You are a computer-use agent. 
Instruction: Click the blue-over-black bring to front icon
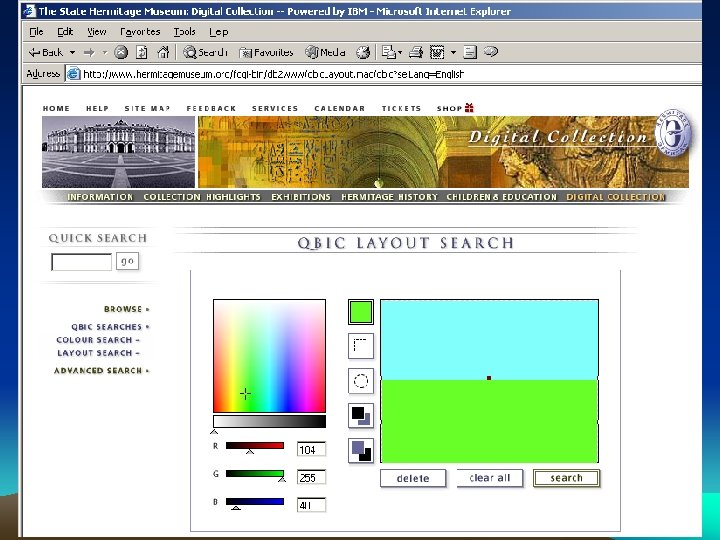[x=361, y=450]
